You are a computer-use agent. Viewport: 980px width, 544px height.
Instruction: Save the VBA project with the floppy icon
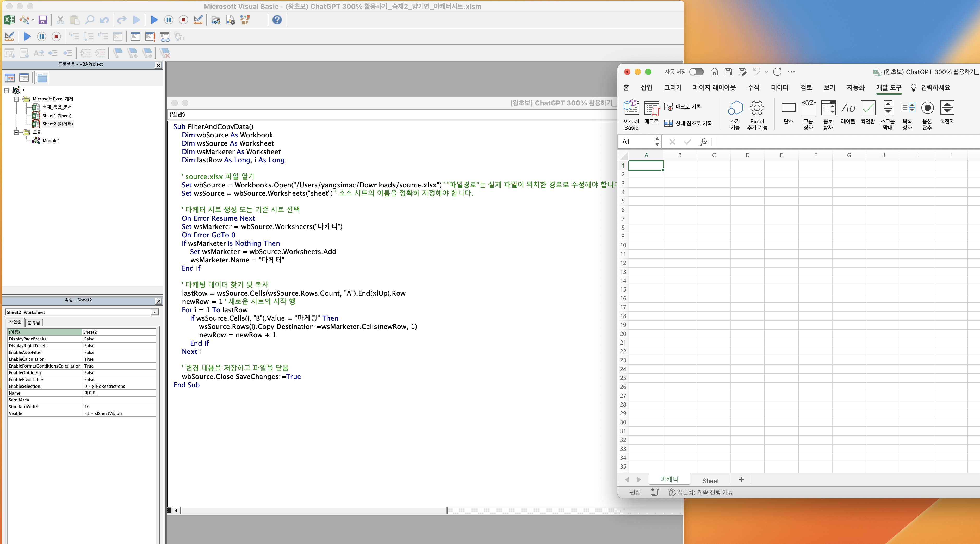[x=43, y=20]
